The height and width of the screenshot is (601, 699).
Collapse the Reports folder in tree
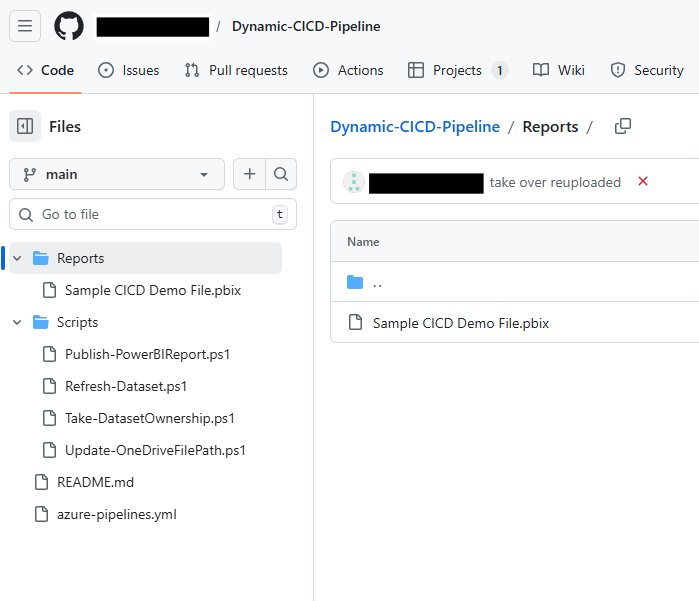[17, 258]
